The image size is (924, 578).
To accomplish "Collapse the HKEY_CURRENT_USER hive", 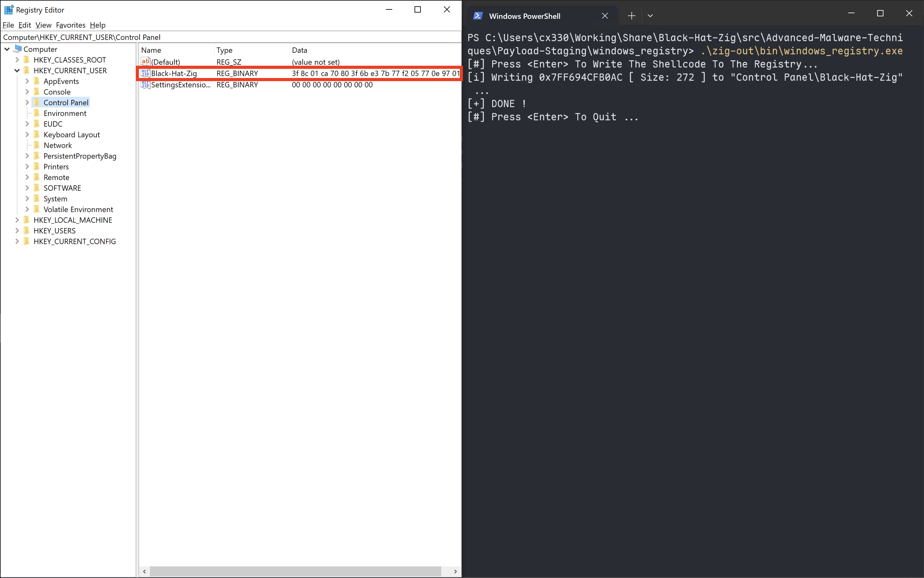I will coord(17,70).
